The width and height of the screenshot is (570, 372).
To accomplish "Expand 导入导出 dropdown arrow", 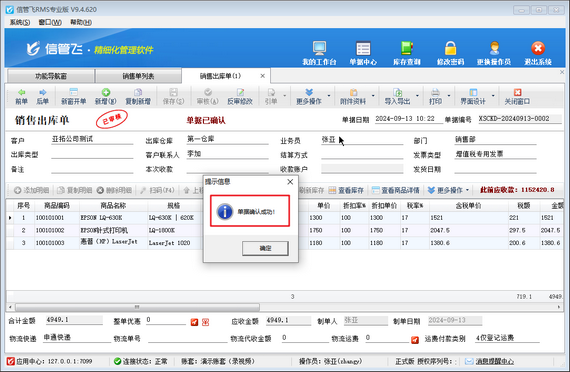I will tap(417, 96).
